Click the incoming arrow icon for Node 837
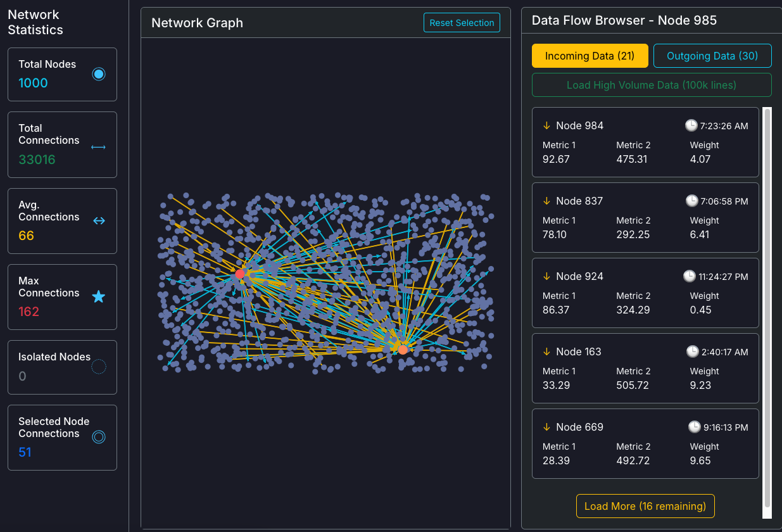 pos(546,201)
